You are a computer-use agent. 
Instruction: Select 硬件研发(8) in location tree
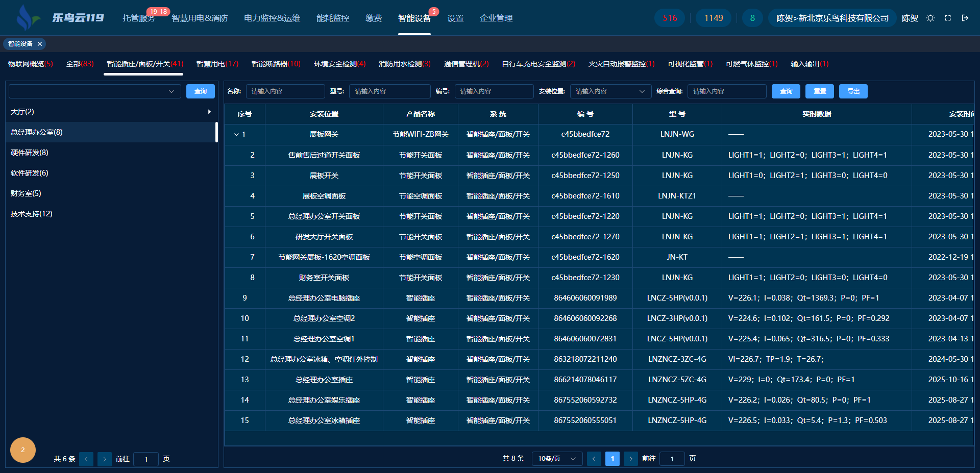pos(111,153)
